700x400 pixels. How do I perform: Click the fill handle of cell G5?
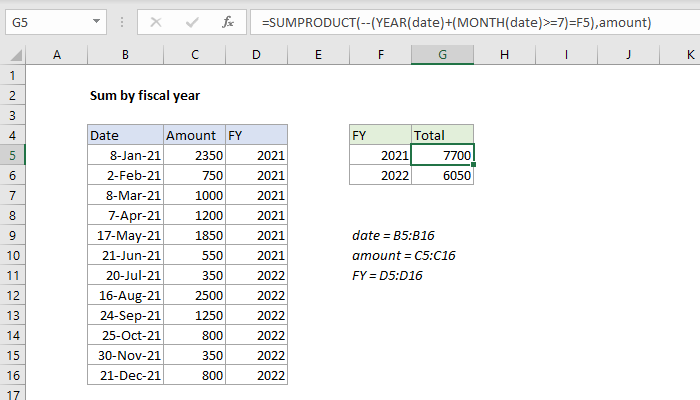473,165
